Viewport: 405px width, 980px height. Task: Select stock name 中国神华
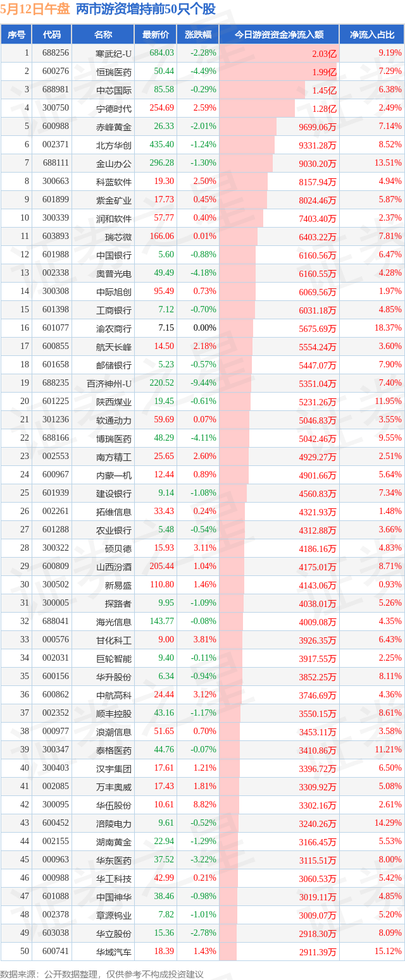point(114,897)
